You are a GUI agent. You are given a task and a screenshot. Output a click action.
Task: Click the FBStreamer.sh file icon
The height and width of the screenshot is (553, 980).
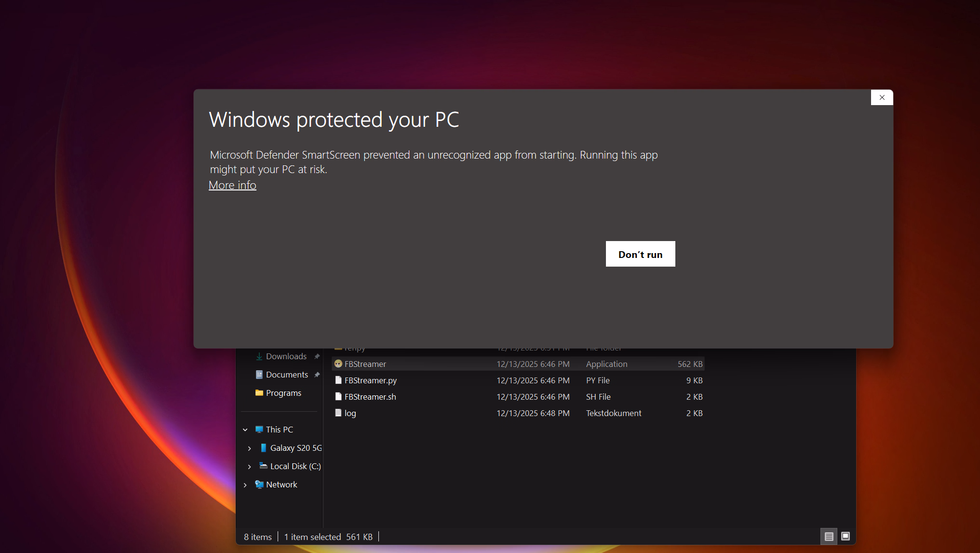(338, 397)
